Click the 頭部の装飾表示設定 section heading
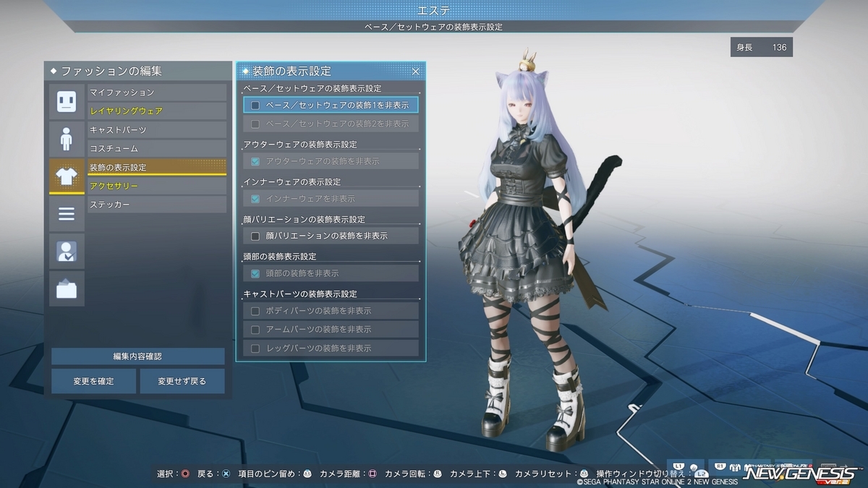 tap(280, 257)
